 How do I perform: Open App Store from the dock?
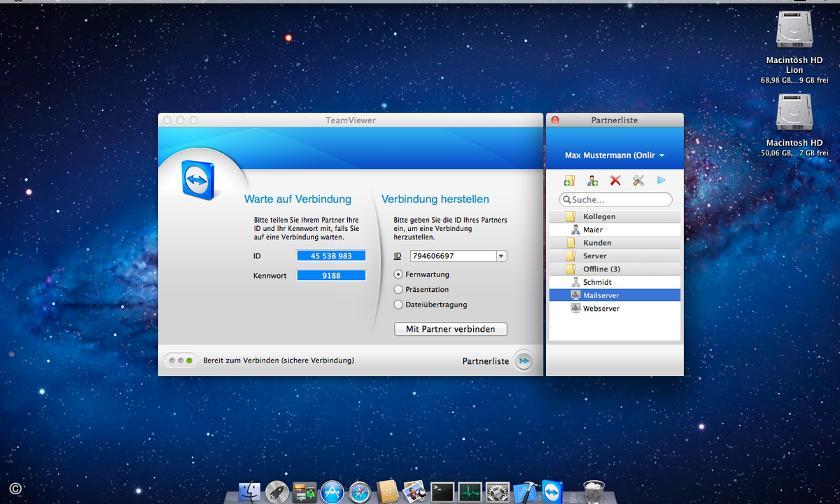[x=332, y=492]
